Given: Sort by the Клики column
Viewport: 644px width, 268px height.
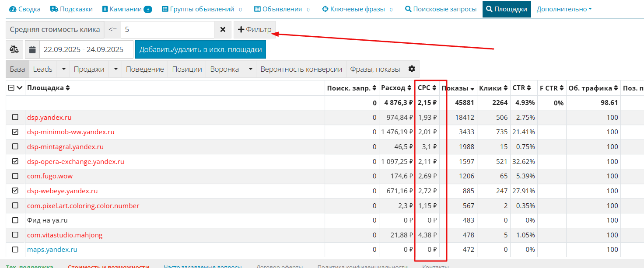Looking at the screenshot, I should point(506,88).
